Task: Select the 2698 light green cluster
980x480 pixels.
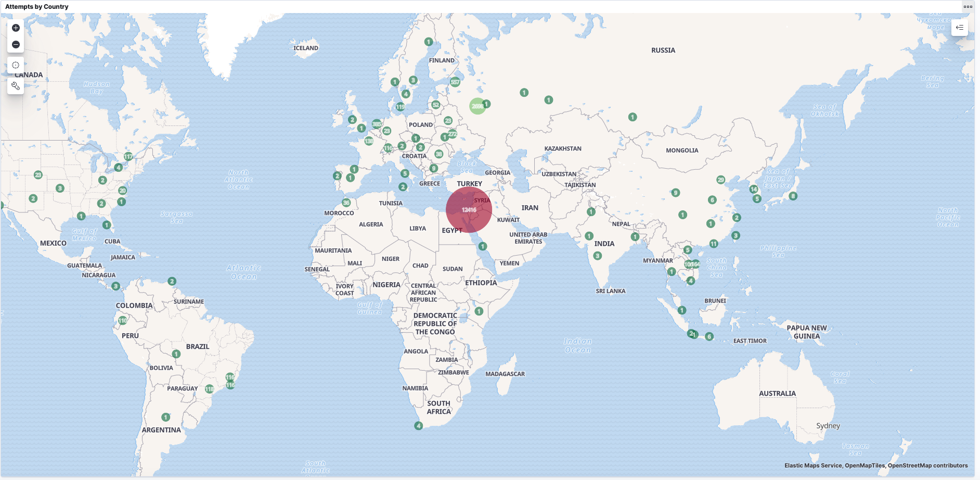Action: tap(477, 106)
